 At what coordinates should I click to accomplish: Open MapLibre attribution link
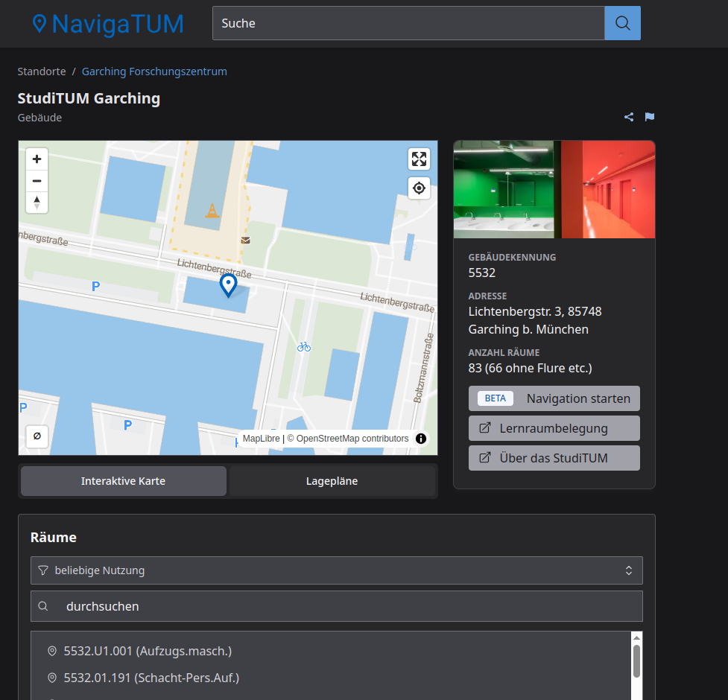[x=261, y=439]
